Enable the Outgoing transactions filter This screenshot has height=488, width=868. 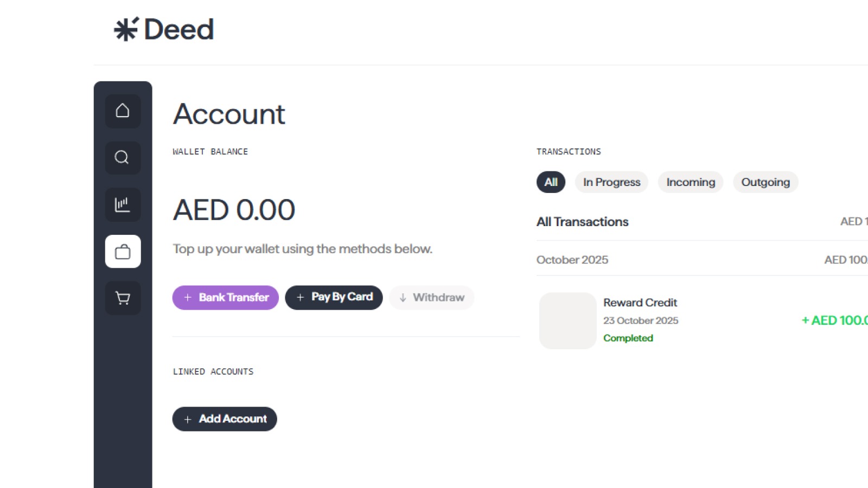(765, 182)
